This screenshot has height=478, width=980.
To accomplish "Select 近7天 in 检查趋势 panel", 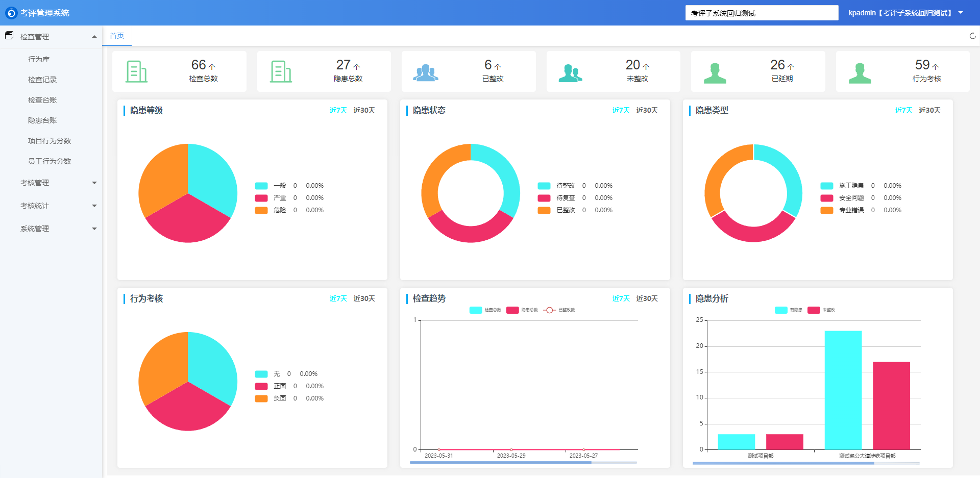I will 621,298.
